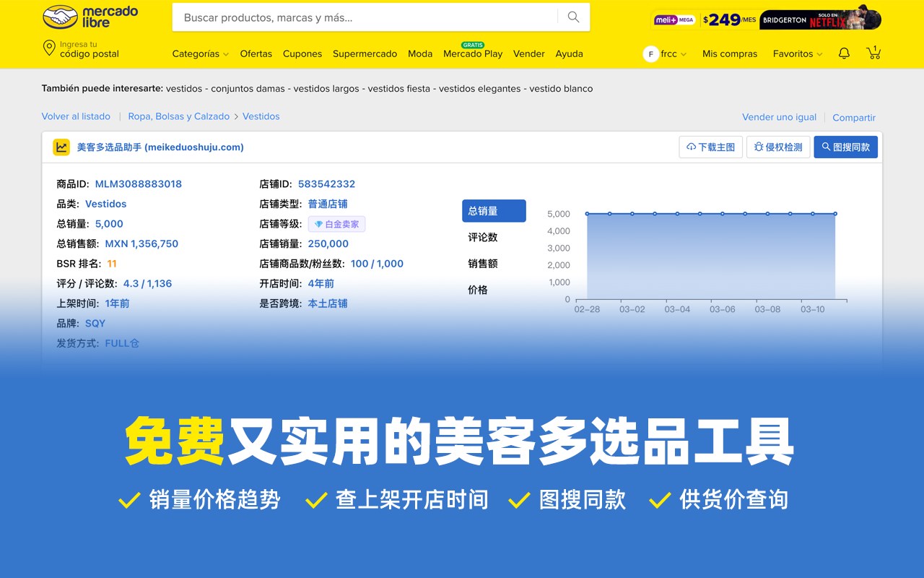Viewport: 924px width, 578px height.
Task: Click the store ID 583542332
Action: tap(326, 184)
